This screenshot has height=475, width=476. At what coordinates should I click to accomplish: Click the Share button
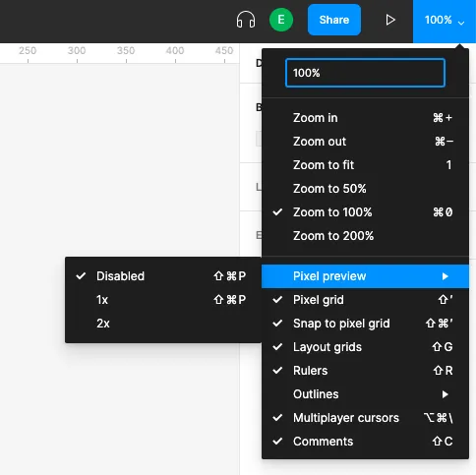coord(334,20)
